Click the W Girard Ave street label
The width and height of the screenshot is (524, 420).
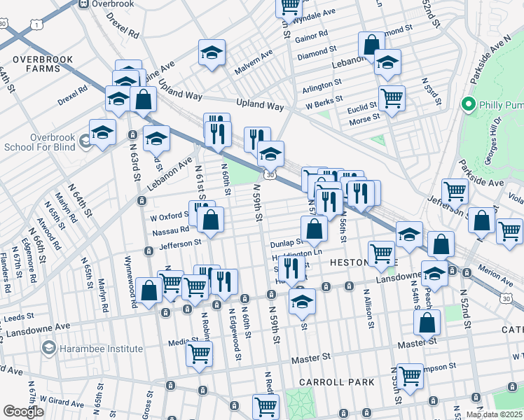point(62,402)
